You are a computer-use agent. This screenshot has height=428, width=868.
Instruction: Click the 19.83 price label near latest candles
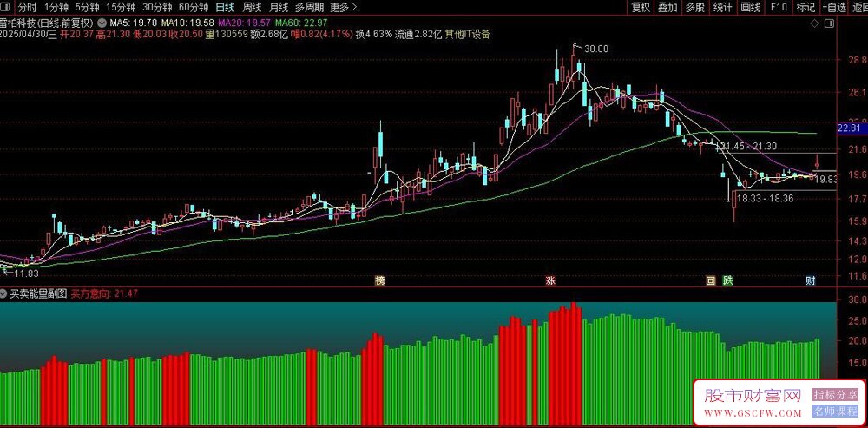click(x=825, y=180)
